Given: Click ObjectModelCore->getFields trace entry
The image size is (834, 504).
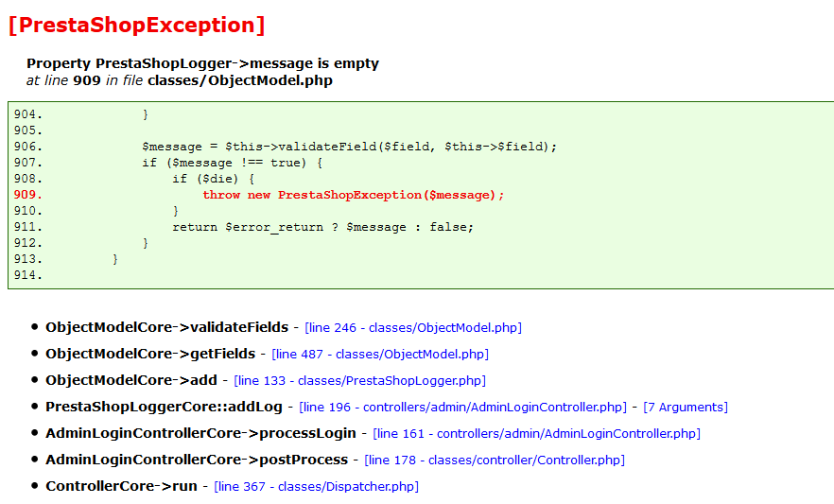Looking at the screenshot, I should 150,354.
